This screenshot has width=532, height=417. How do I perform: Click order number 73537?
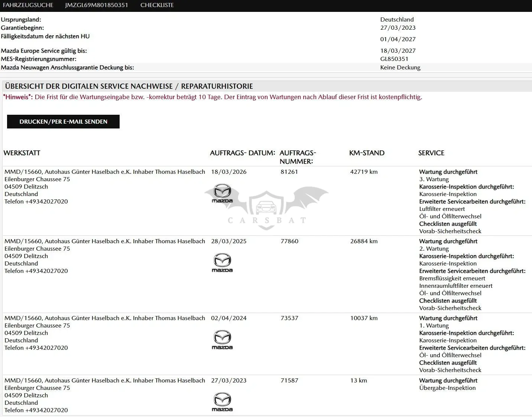click(x=289, y=318)
